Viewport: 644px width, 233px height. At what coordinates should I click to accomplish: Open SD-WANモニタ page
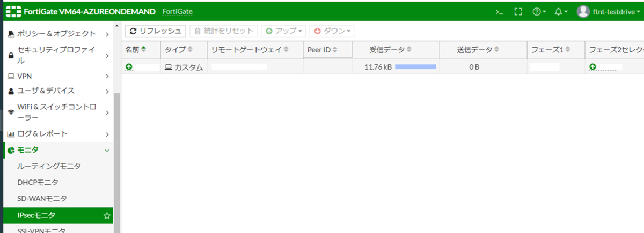[x=42, y=199]
